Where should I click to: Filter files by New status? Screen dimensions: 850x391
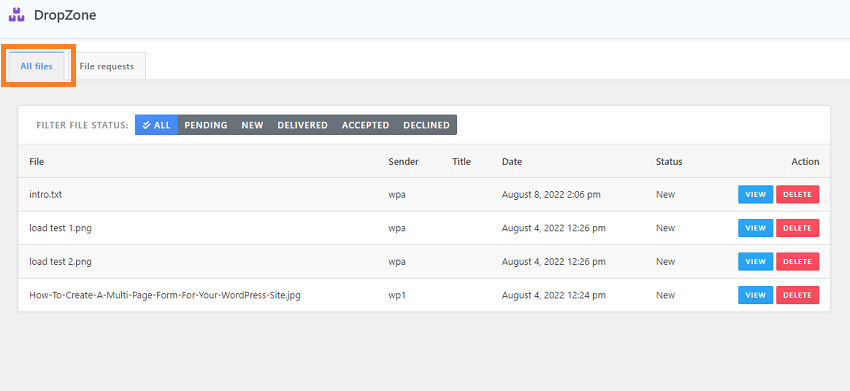(x=252, y=125)
